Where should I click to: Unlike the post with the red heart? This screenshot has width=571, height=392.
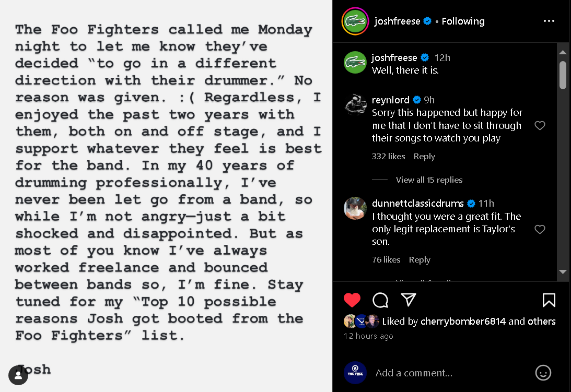click(x=352, y=300)
